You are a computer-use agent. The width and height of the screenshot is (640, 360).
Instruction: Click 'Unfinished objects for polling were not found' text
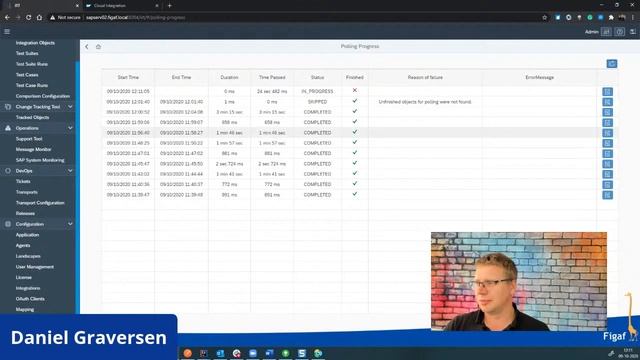(x=425, y=102)
